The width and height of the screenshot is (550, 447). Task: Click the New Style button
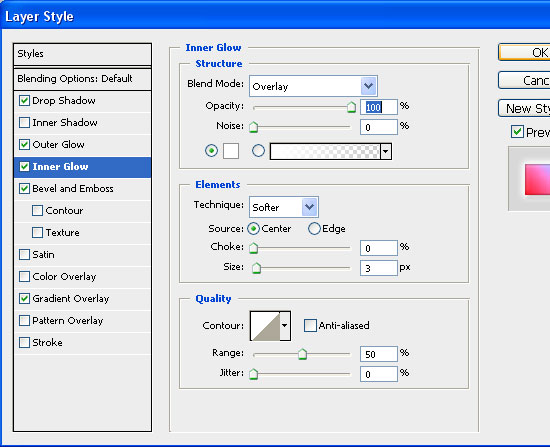tap(524, 108)
